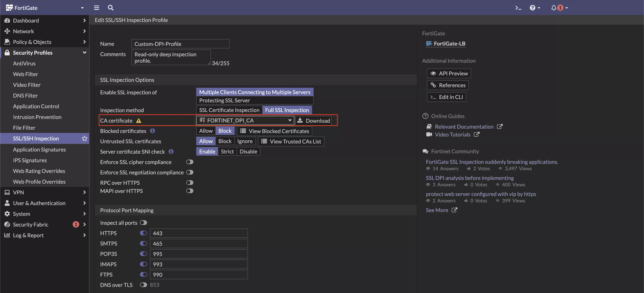Toggle the hamburger menu icon
Image resolution: width=644 pixels, height=293 pixels.
96,8
